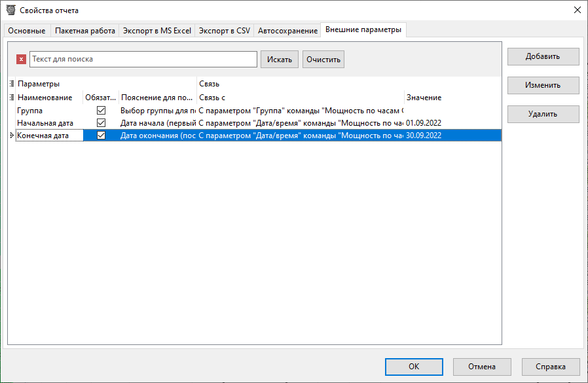Click the Искать button
This screenshot has height=383, width=588.
280,60
